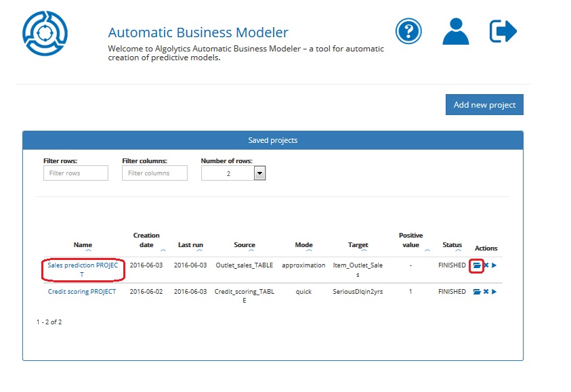Image resolution: width=571 pixels, height=392 pixels.
Task: Expand the Number of rows dropdown
Action: [x=259, y=173]
